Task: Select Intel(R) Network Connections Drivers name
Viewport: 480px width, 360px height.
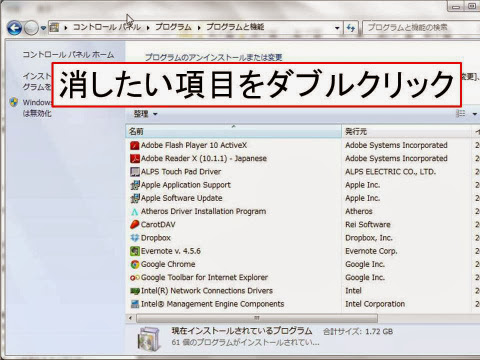Action: tap(207, 291)
